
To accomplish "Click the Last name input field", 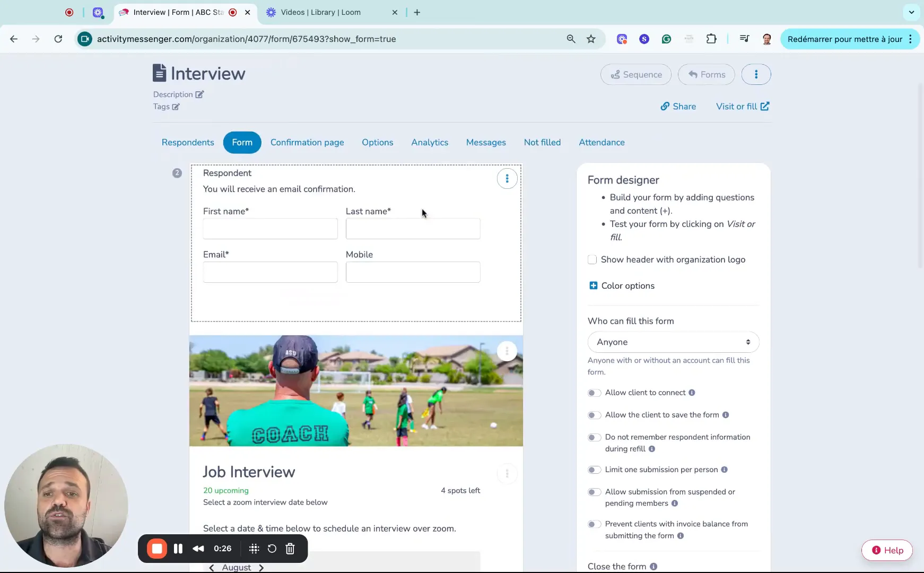I will coord(413,229).
